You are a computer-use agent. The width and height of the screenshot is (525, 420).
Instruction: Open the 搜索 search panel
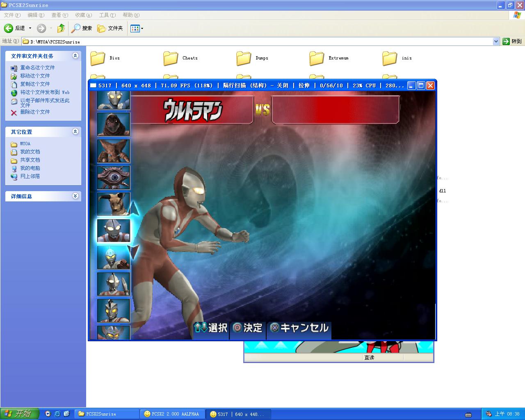tap(82, 28)
